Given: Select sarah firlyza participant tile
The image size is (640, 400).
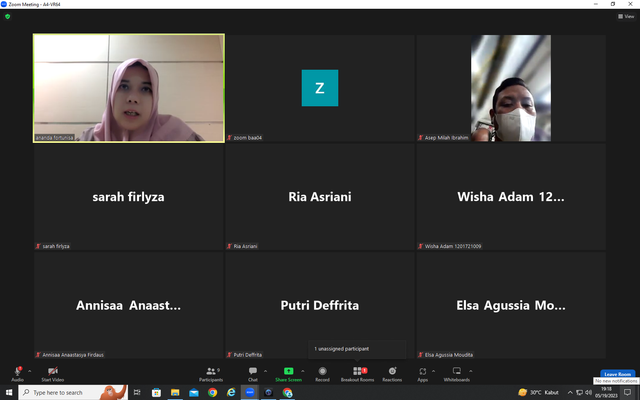Looking at the screenshot, I should click(129, 197).
